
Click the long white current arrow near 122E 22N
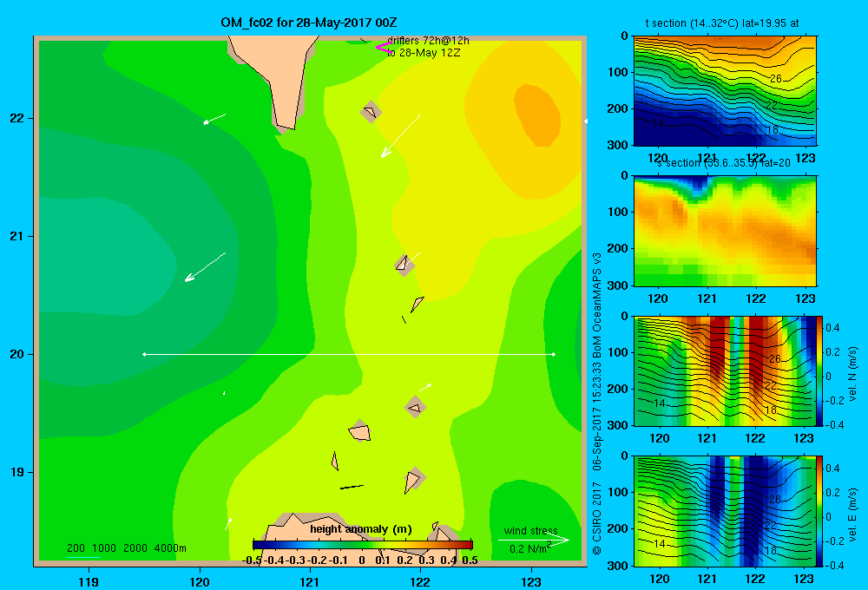pyautogui.click(x=400, y=135)
